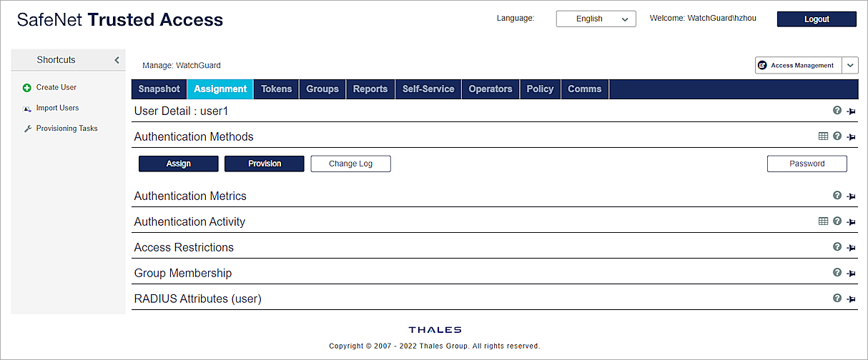868x360 pixels.
Task: Click the Assign button
Action: pyautogui.click(x=179, y=164)
